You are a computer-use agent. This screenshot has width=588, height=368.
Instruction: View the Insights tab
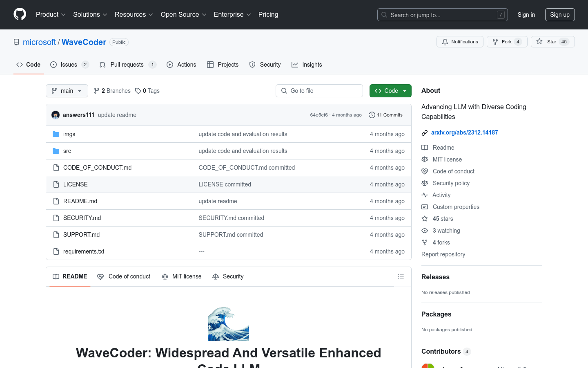pyautogui.click(x=307, y=65)
